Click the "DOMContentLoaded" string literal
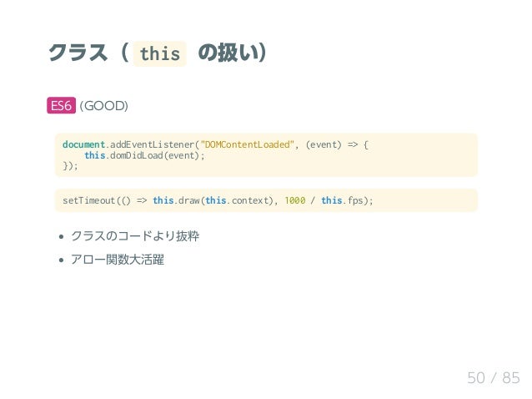This screenshot has height=399, width=532. [x=248, y=144]
